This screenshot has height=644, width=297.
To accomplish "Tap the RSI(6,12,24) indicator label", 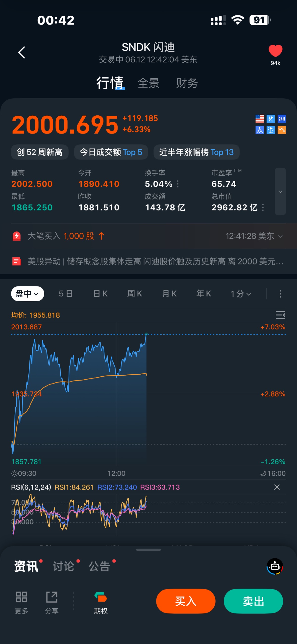I will 31,487.
